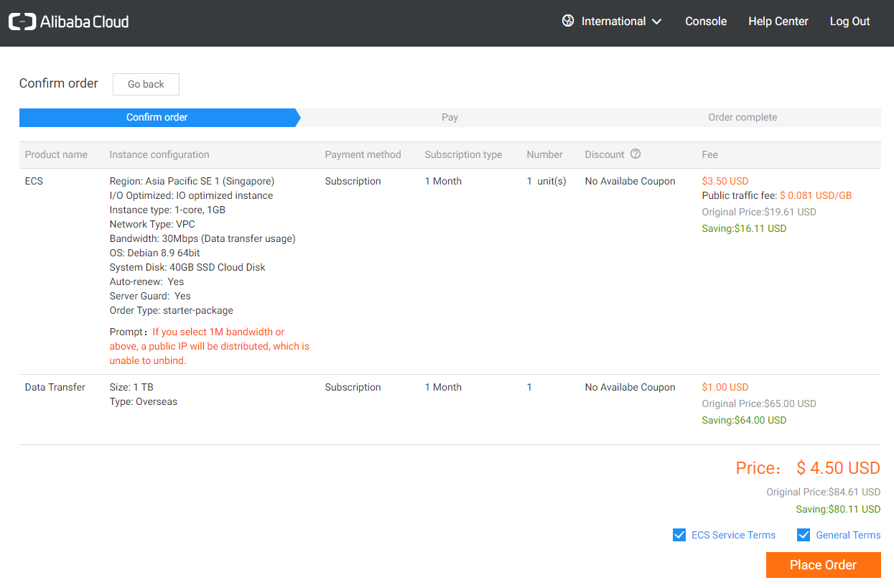Click the ECS product name cell
The image size is (894, 588).
(x=34, y=181)
